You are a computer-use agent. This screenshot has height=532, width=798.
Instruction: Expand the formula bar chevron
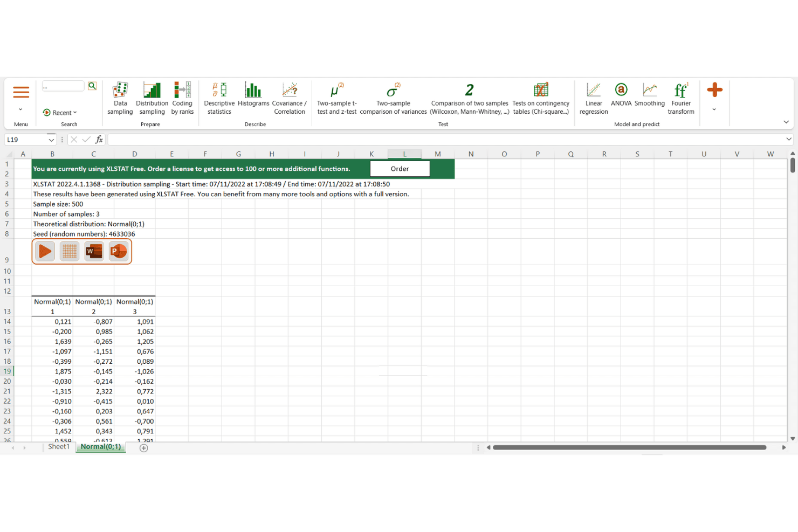[x=789, y=139]
